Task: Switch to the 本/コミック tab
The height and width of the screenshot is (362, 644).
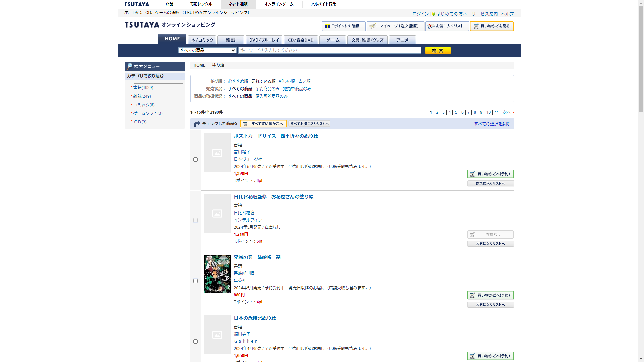Action: pyautogui.click(x=202, y=40)
